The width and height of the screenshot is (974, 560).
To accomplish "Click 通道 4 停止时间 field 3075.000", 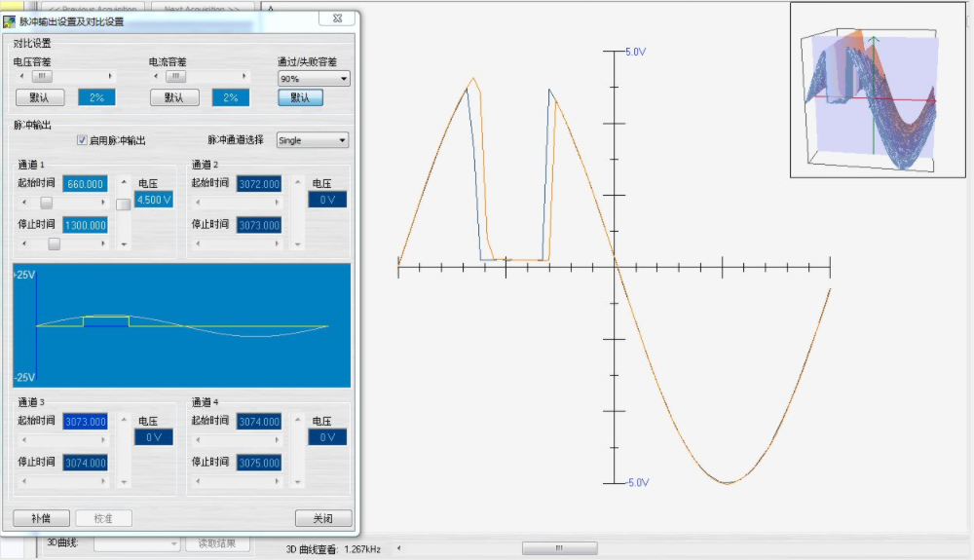I will point(259,463).
